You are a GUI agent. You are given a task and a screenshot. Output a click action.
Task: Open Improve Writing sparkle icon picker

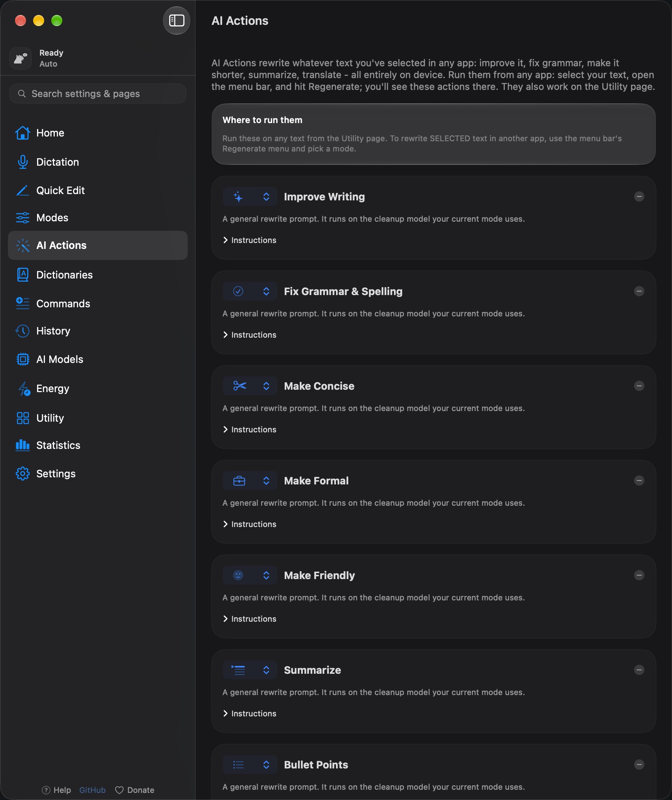tap(250, 196)
